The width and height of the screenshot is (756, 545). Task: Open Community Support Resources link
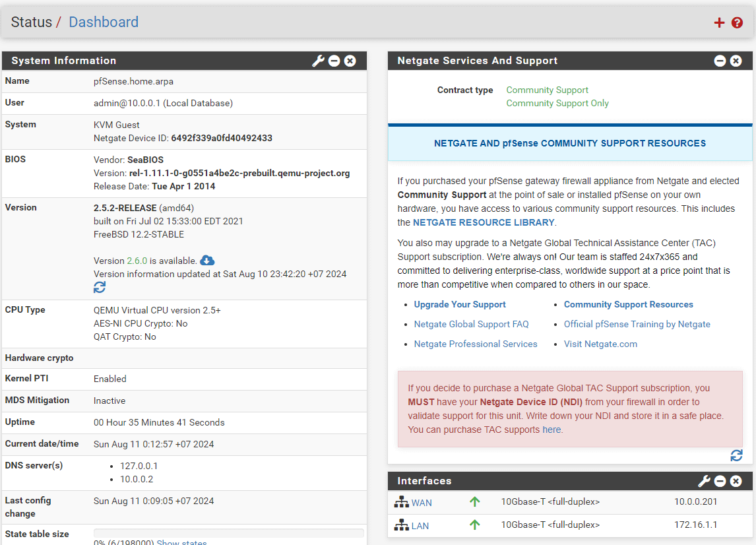click(x=628, y=304)
